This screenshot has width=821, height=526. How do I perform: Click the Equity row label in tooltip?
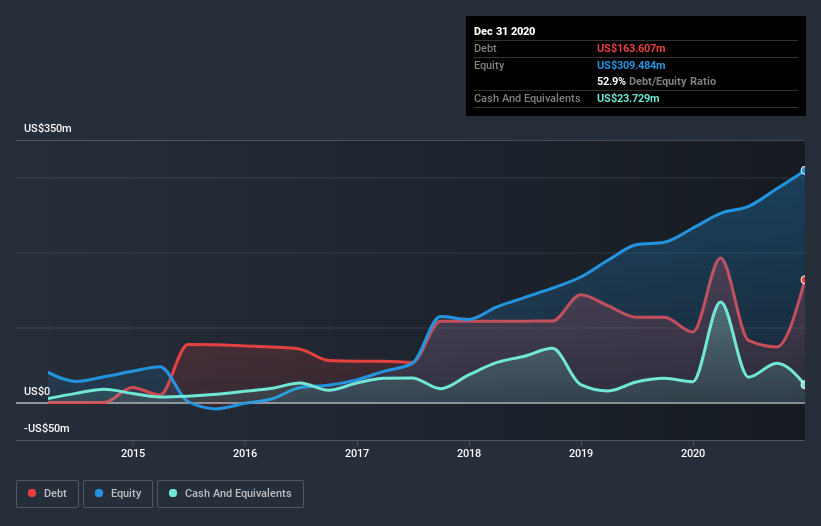[x=489, y=65]
